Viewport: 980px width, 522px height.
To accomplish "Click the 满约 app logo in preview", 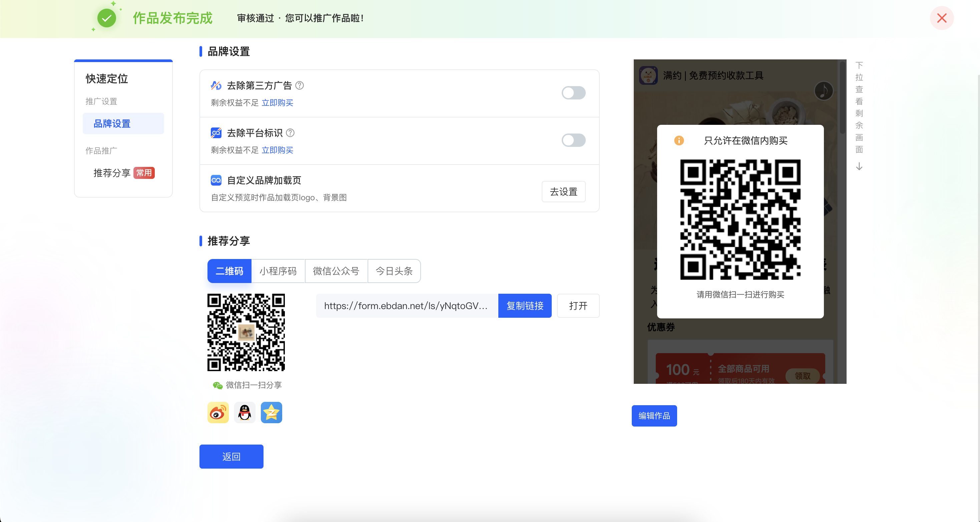I will (648, 75).
